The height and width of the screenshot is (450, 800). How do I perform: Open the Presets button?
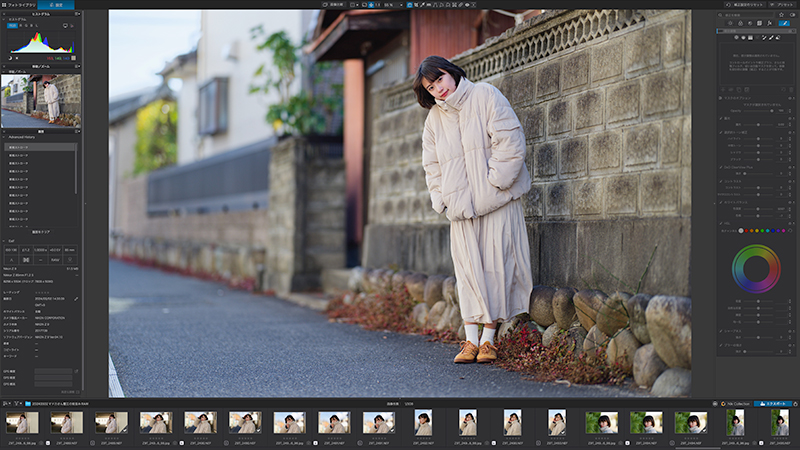pyautogui.click(x=783, y=5)
